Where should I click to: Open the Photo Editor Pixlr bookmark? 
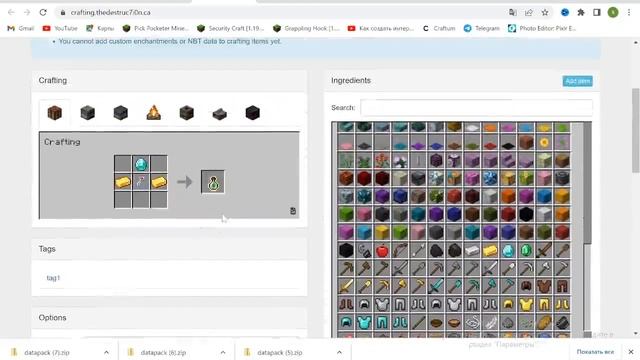pyautogui.click(x=542, y=28)
